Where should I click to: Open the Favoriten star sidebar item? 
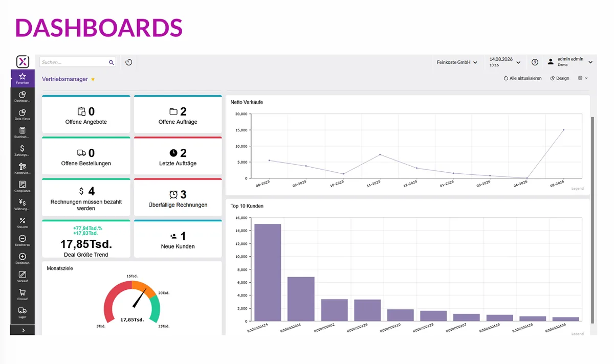23,78
